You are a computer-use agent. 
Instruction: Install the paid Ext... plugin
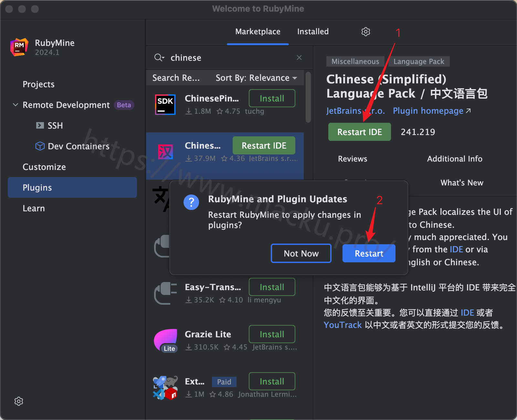coord(272,381)
